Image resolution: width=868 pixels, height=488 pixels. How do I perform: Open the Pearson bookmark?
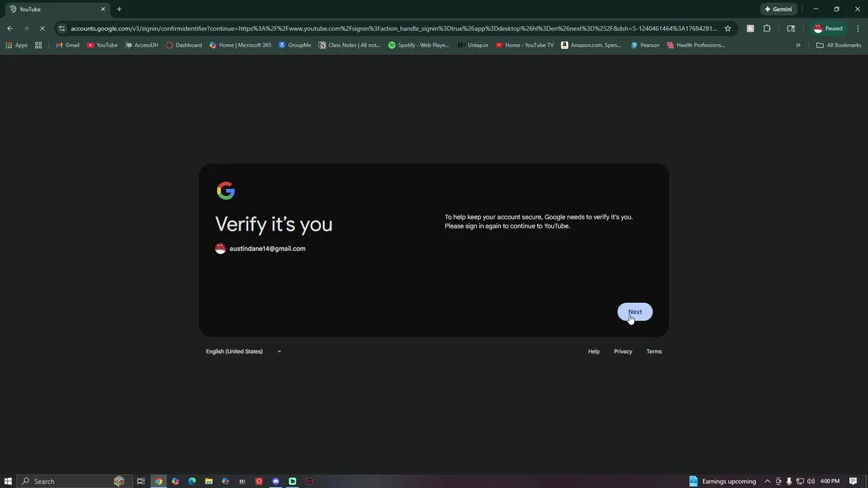644,45
